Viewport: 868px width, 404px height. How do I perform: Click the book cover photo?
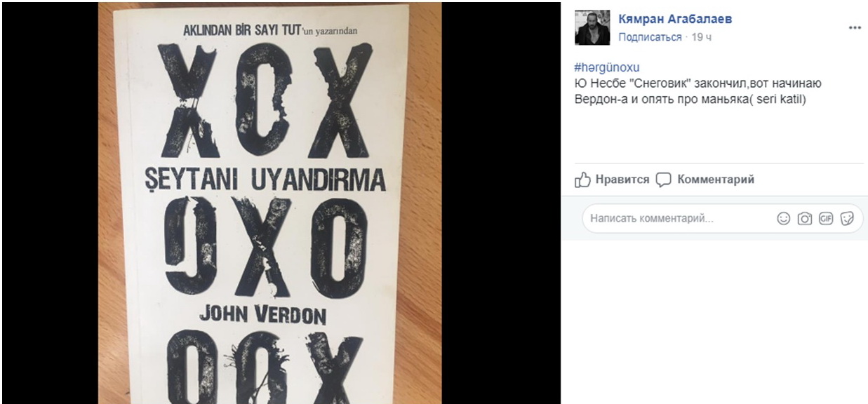pyautogui.click(x=269, y=203)
